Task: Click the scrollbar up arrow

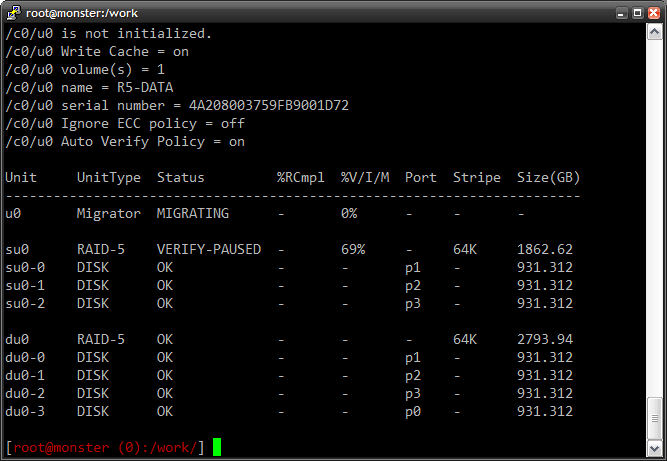Action: pos(654,32)
